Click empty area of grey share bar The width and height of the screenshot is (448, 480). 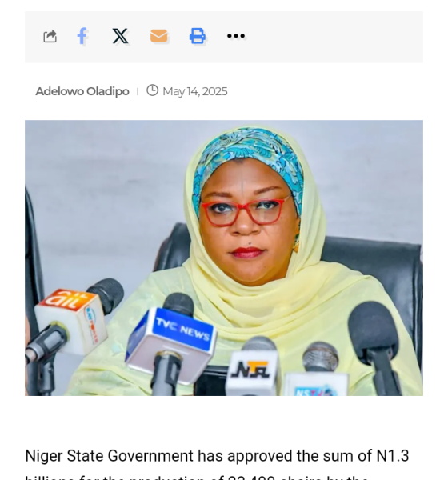tap(334, 37)
